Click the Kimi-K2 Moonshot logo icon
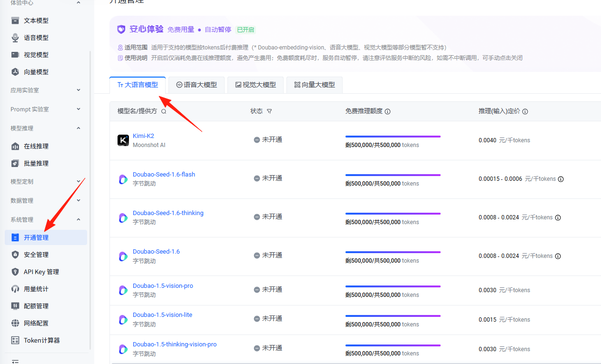This screenshot has height=364, width=601. click(x=123, y=140)
